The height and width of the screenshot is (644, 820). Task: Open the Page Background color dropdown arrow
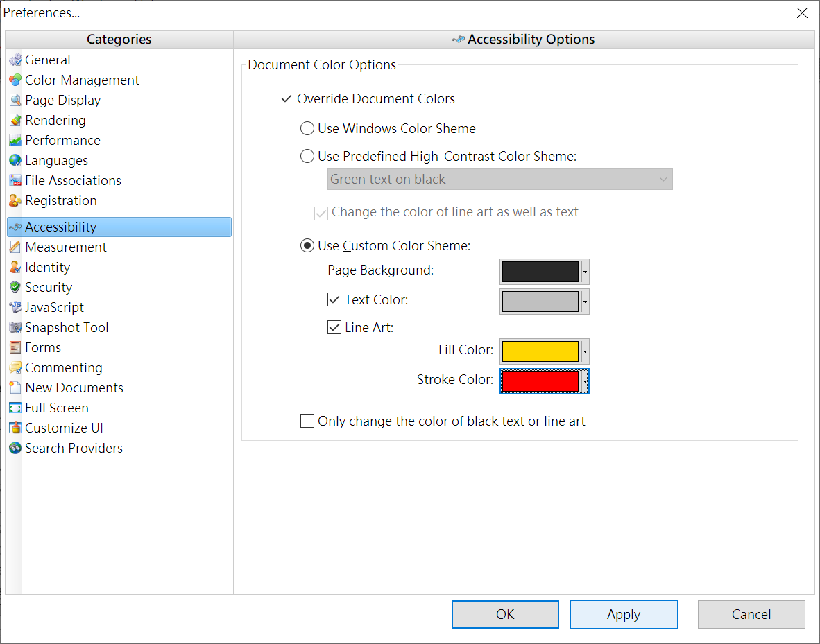pyautogui.click(x=584, y=271)
